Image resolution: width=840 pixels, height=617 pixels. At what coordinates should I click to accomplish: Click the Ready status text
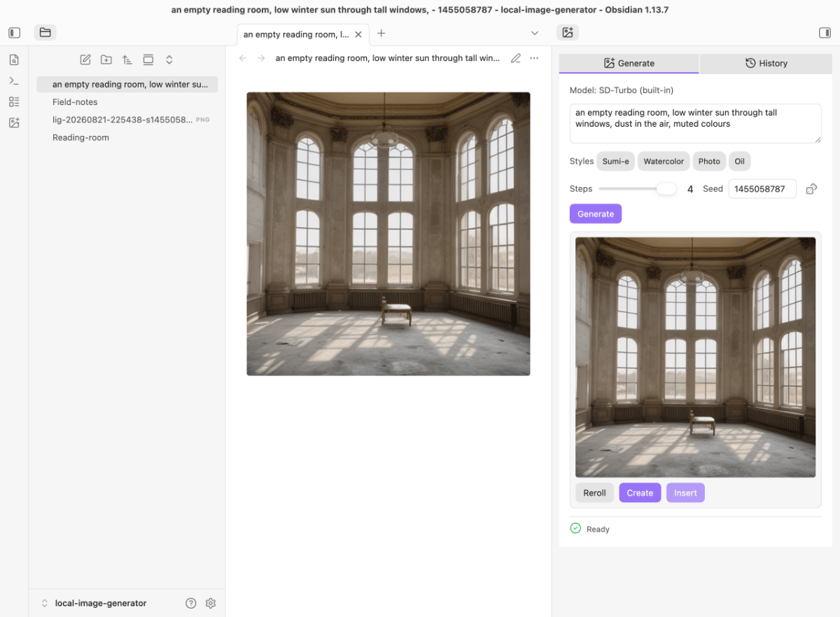coord(598,529)
